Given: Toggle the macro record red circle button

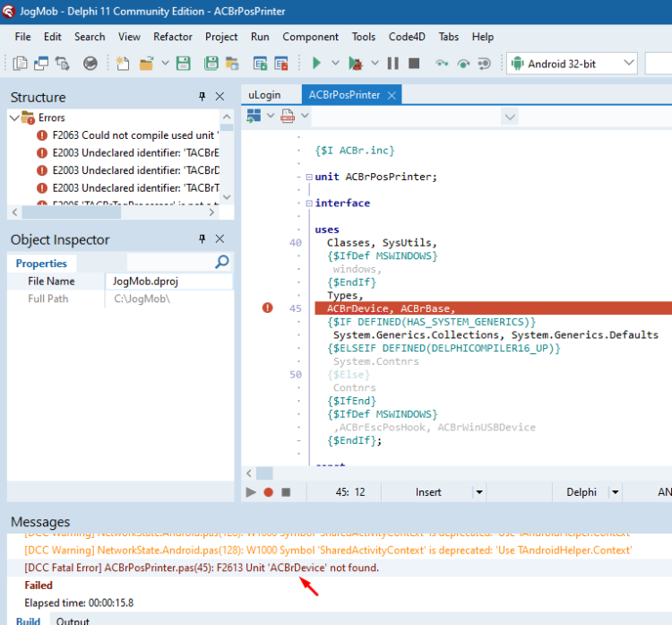Looking at the screenshot, I should point(269,492).
